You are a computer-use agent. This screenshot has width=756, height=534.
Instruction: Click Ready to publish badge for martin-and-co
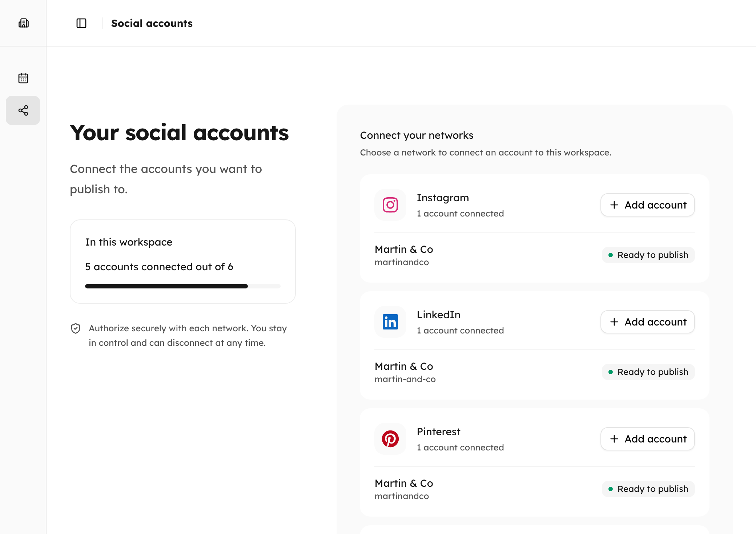648,372
